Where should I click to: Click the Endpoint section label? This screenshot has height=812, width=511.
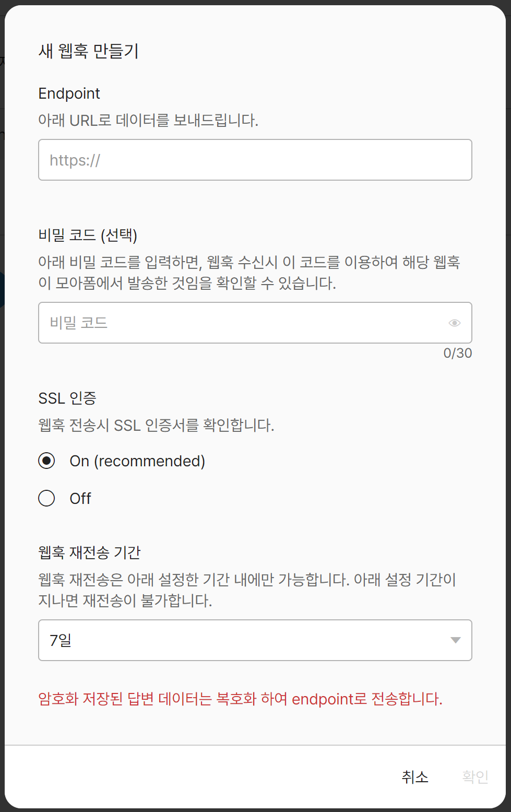(69, 93)
